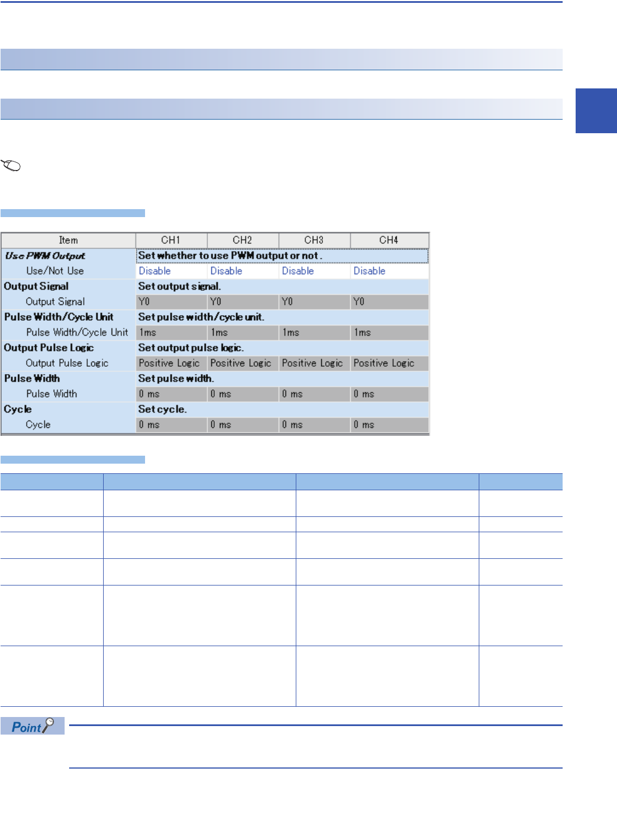
Task: Click 'Set output signal.' description
Action: (x=180, y=286)
